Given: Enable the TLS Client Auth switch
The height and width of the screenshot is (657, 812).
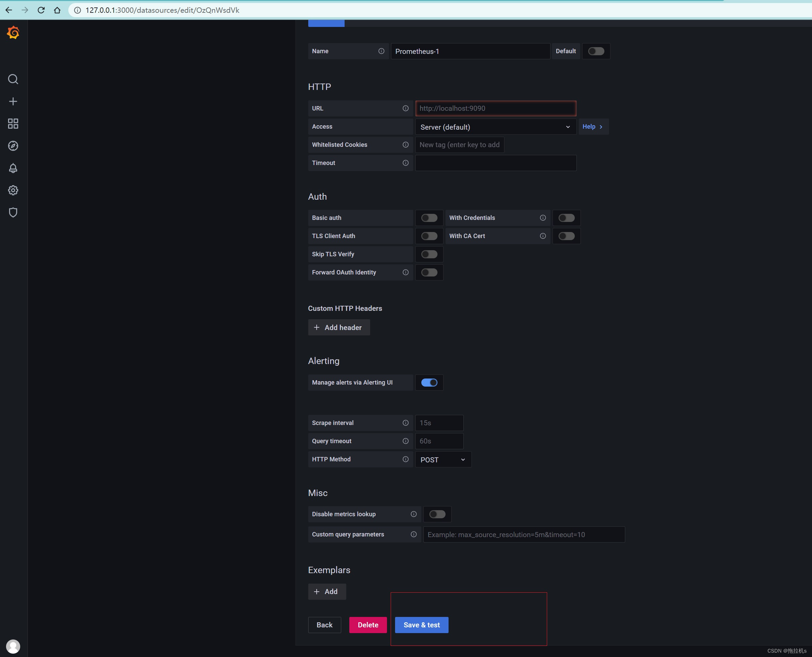Looking at the screenshot, I should tap(429, 236).
